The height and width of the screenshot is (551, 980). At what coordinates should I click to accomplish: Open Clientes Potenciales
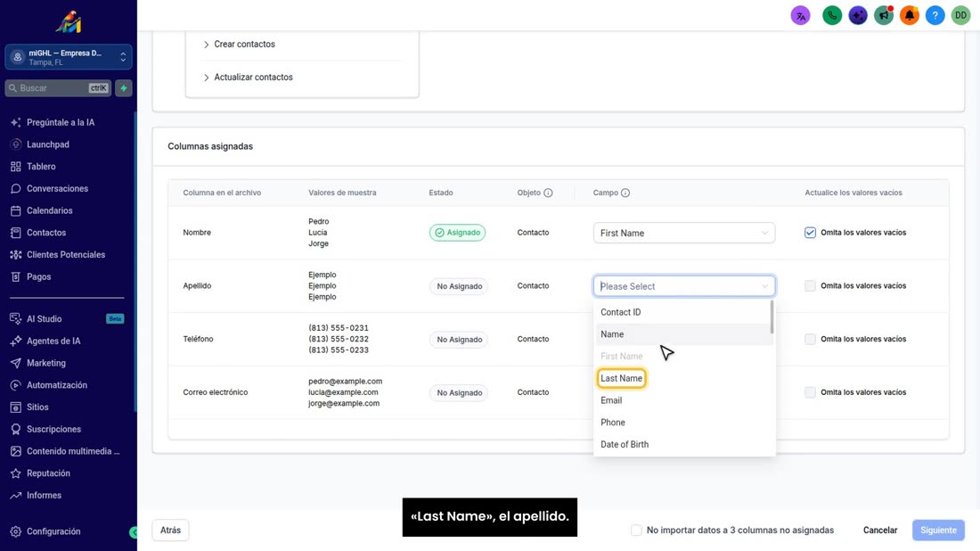click(x=68, y=255)
